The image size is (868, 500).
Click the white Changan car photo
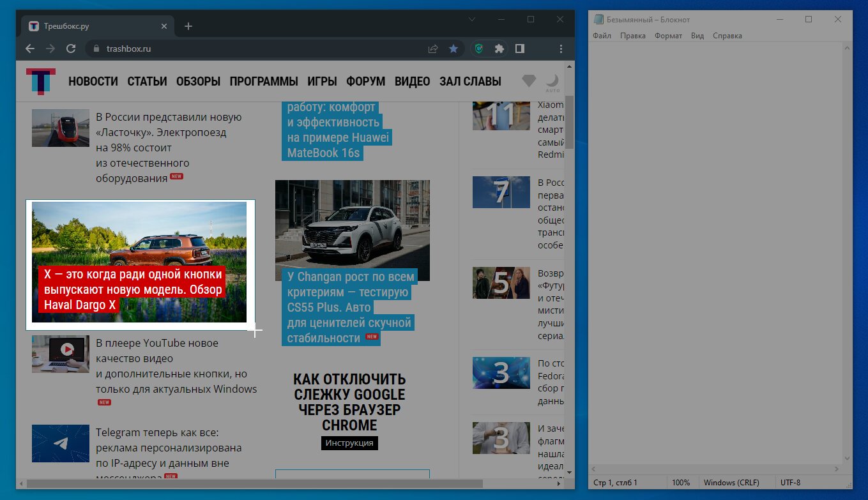tap(353, 230)
